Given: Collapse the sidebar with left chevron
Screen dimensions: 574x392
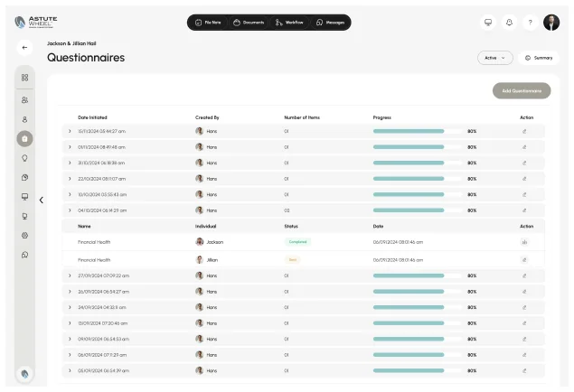Looking at the screenshot, I should click(x=42, y=200).
